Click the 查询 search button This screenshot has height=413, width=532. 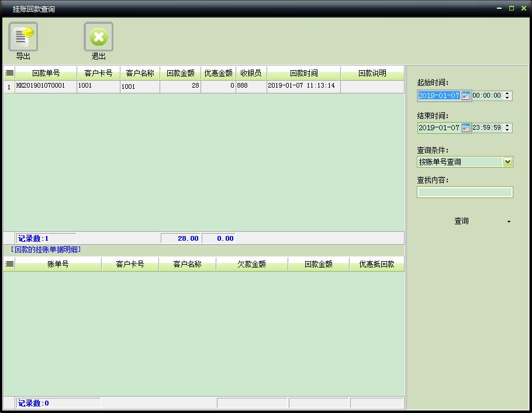[461, 221]
